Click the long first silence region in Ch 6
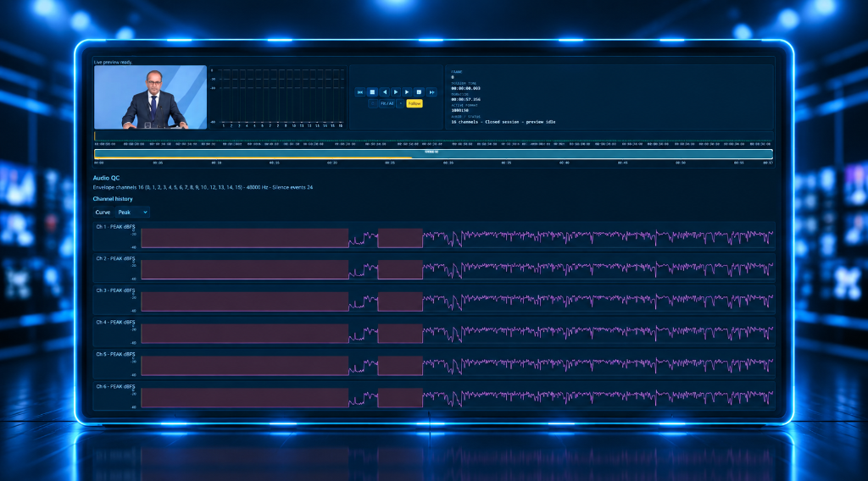Viewport: 868px width, 481px height. tap(245, 397)
